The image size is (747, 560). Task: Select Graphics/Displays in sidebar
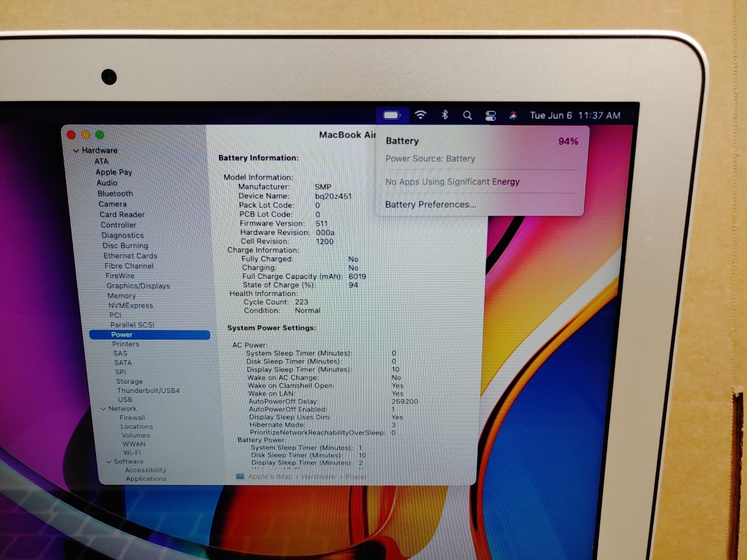pyautogui.click(x=138, y=286)
